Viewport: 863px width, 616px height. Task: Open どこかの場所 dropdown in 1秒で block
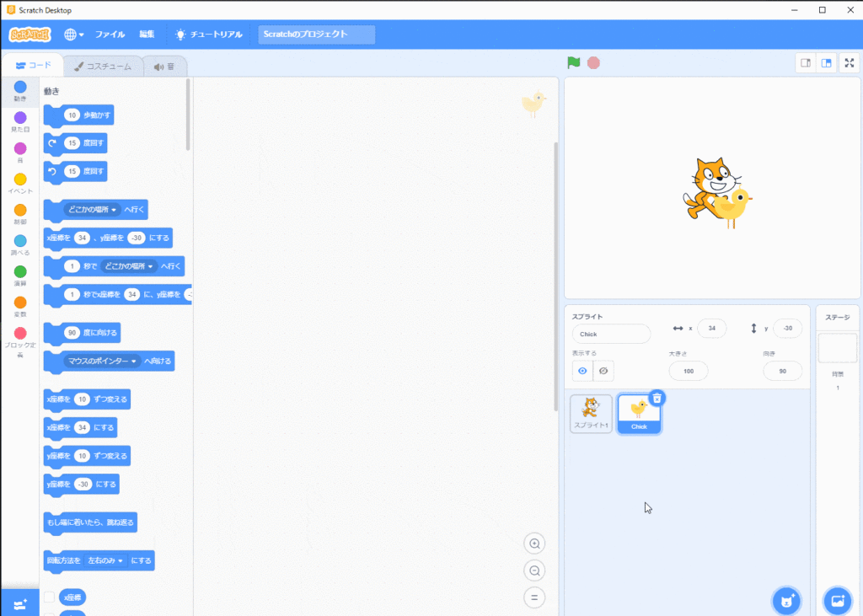[129, 266]
